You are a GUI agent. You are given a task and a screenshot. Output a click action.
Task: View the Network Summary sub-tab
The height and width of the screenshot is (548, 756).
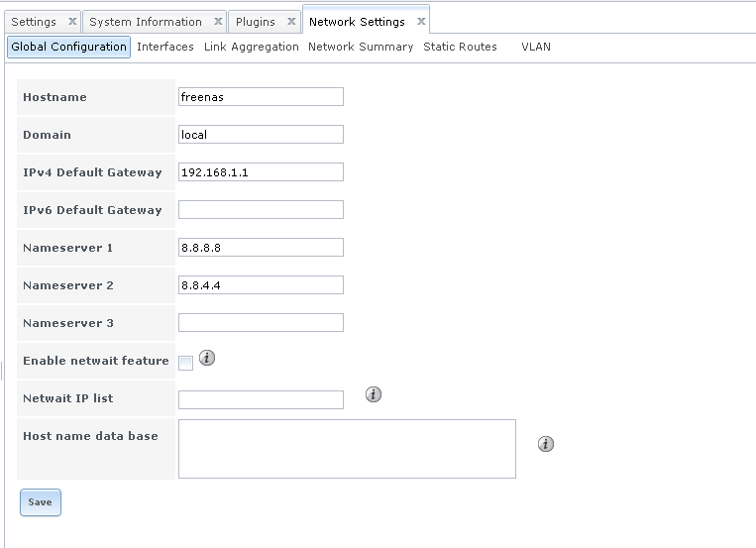(x=361, y=47)
